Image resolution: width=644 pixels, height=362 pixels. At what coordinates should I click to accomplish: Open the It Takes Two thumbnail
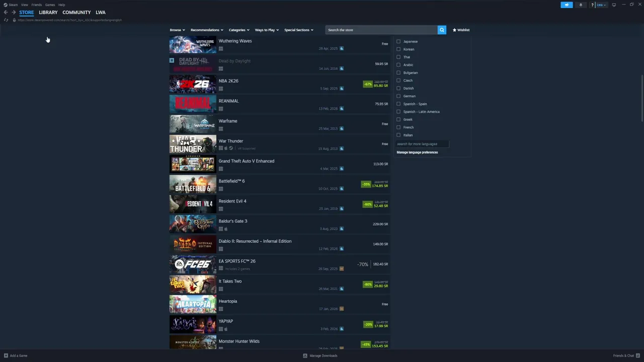coord(193,285)
